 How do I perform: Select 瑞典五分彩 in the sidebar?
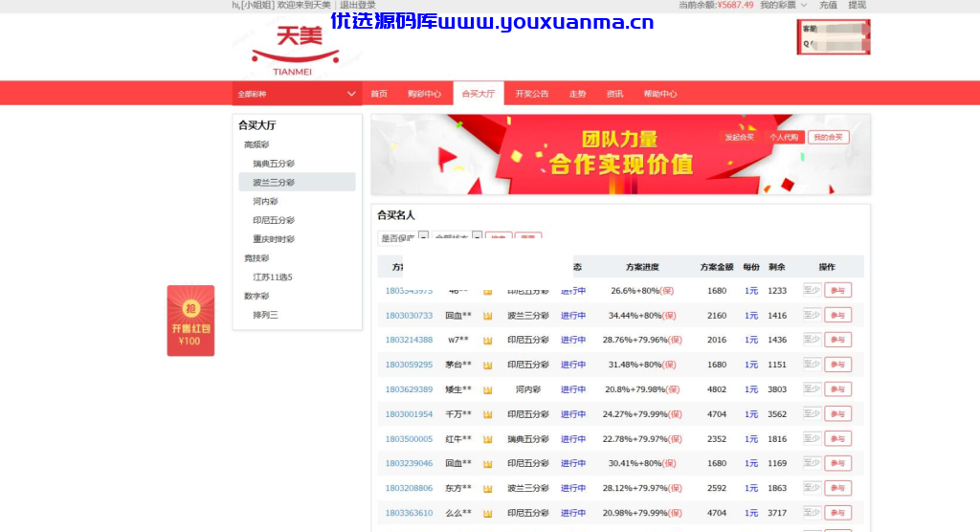[x=273, y=164]
